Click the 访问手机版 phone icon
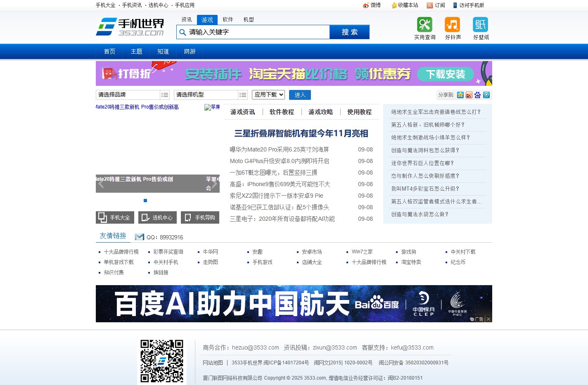 point(455,5)
